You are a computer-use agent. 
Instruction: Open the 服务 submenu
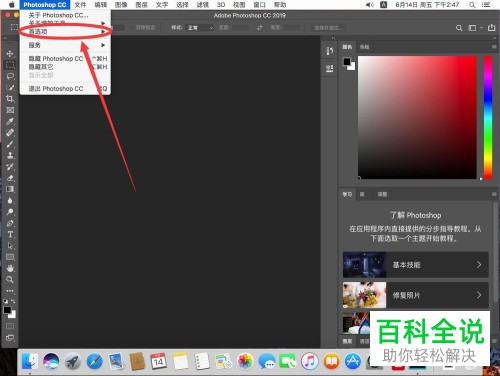(x=65, y=45)
